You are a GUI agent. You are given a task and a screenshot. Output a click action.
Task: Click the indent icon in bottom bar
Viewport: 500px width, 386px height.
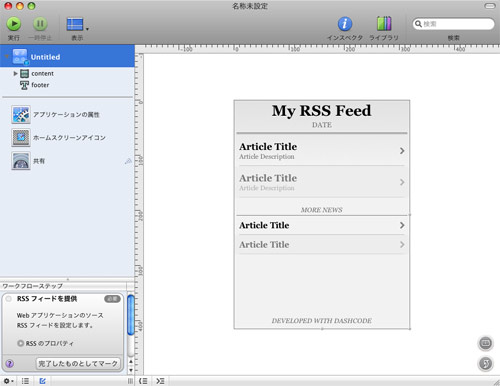coord(160,381)
